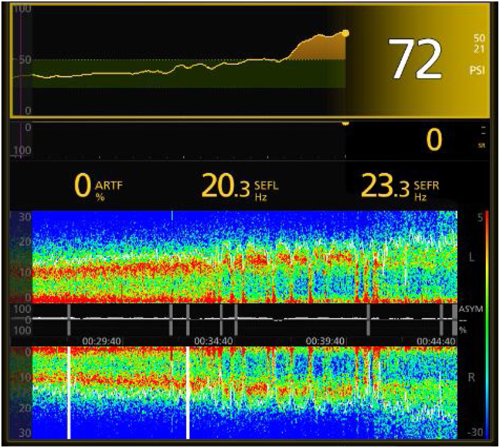The width and height of the screenshot is (500, 448).
Task: Click the 50 gridline label on PSI trend
Action: [x=25, y=60]
